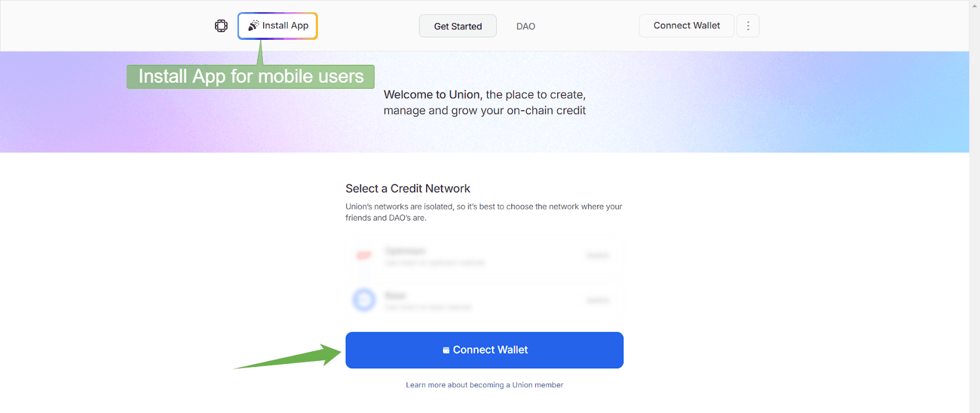Click the party popper icon beside Install App
The width and height of the screenshot is (980, 413).
tap(254, 26)
